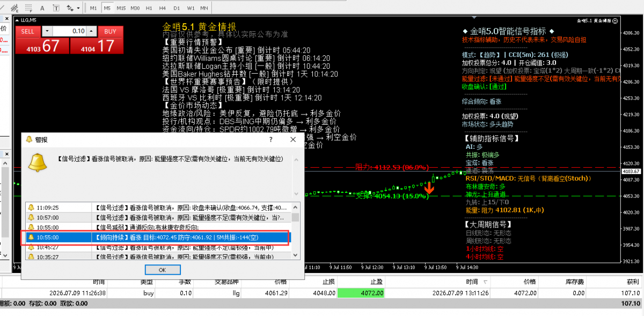This screenshot has width=644, height=316.
Task: Select the text label 'T' tool
Action: point(56,8)
